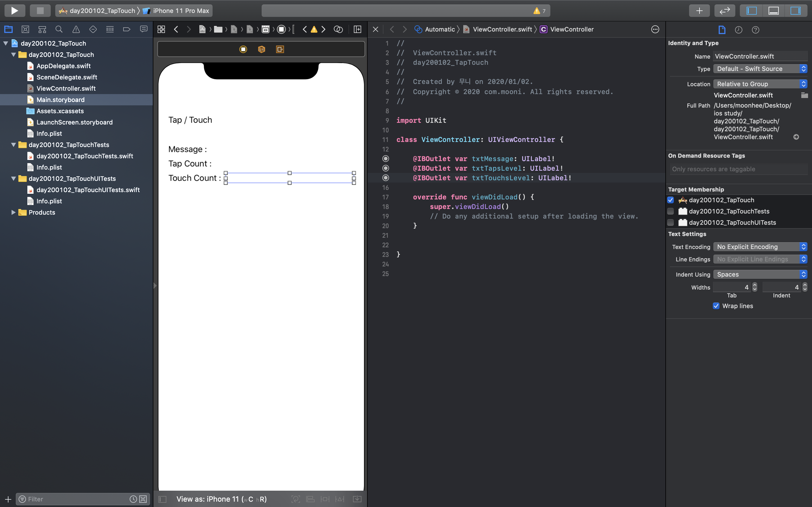Select ViewController.swift in the jump bar

point(502,29)
